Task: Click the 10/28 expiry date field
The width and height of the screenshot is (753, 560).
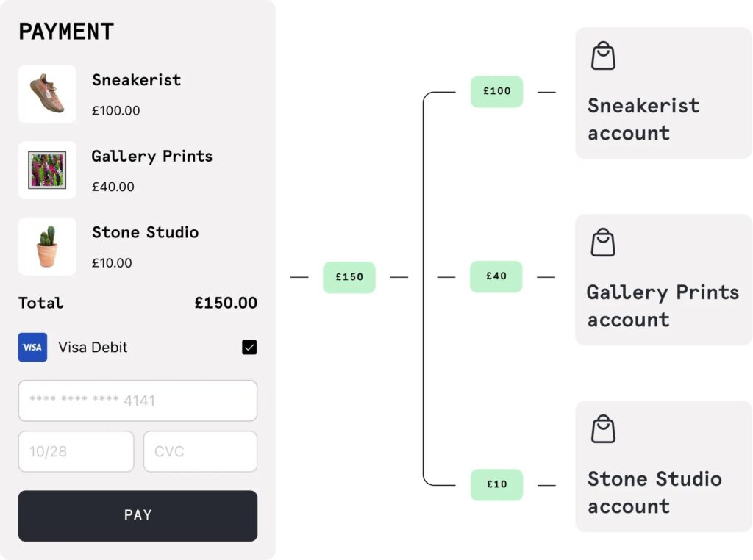Action: point(76,451)
